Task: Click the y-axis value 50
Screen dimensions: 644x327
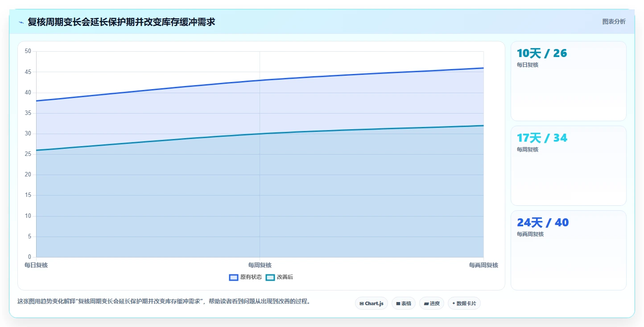Action: coord(28,51)
